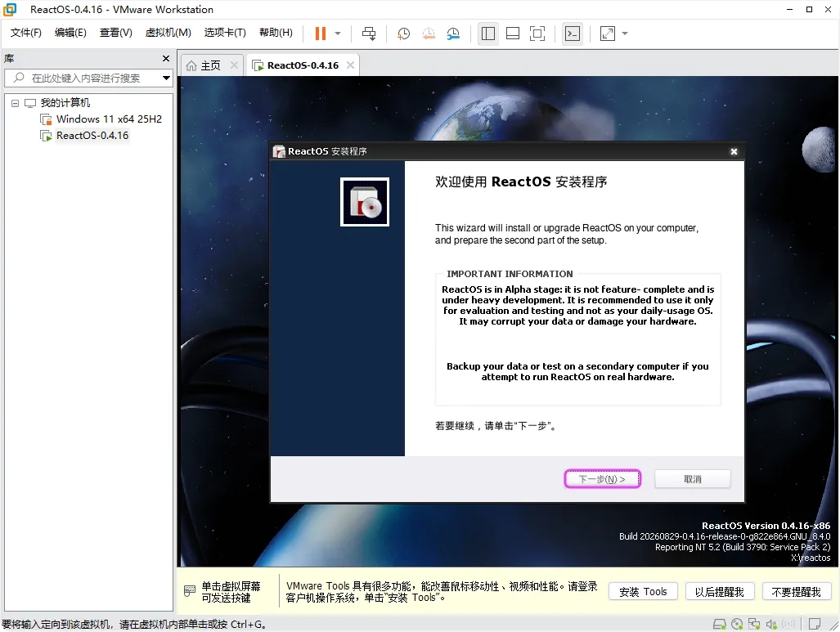Click the Send Ctrl+Alt+Del icon in the toolbar

point(369,34)
